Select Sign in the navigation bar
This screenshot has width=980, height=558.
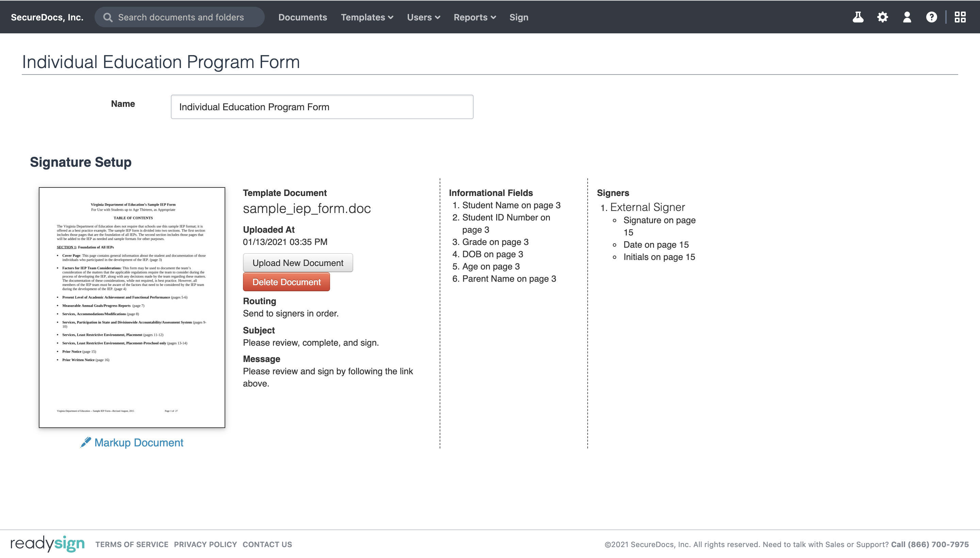(519, 17)
